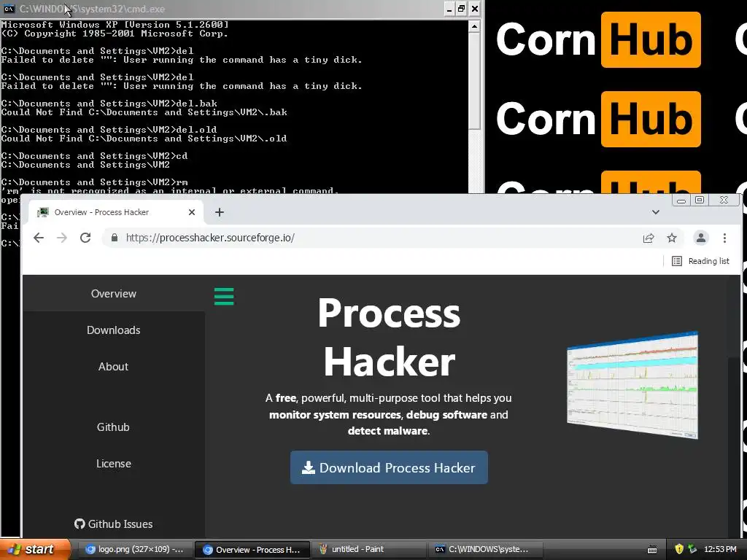Maximize the browser window

(x=700, y=200)
